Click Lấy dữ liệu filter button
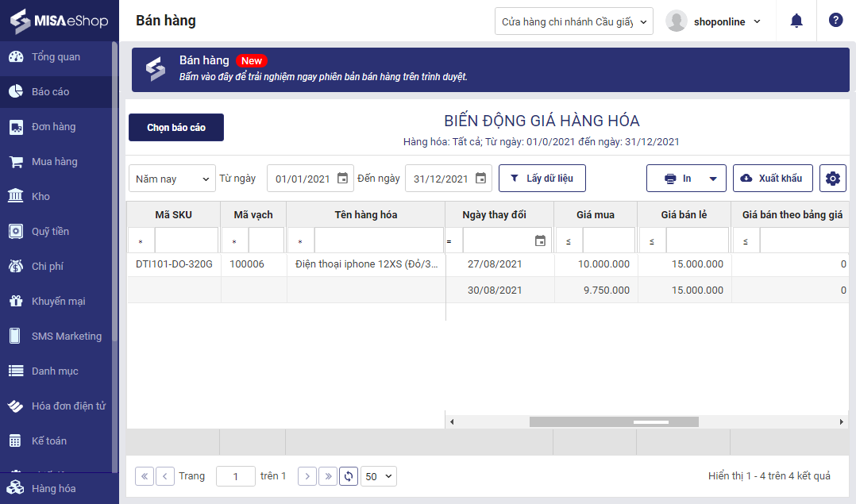 [x=542, y=179]
